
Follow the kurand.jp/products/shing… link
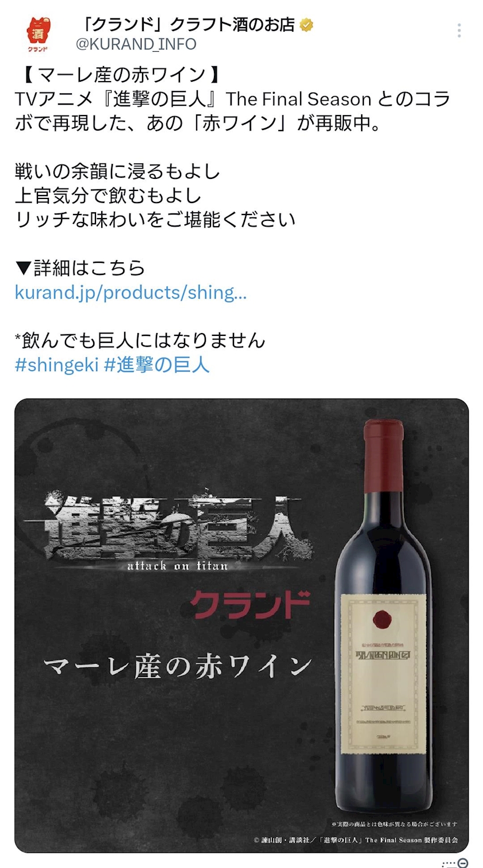[x=131, y=292]
